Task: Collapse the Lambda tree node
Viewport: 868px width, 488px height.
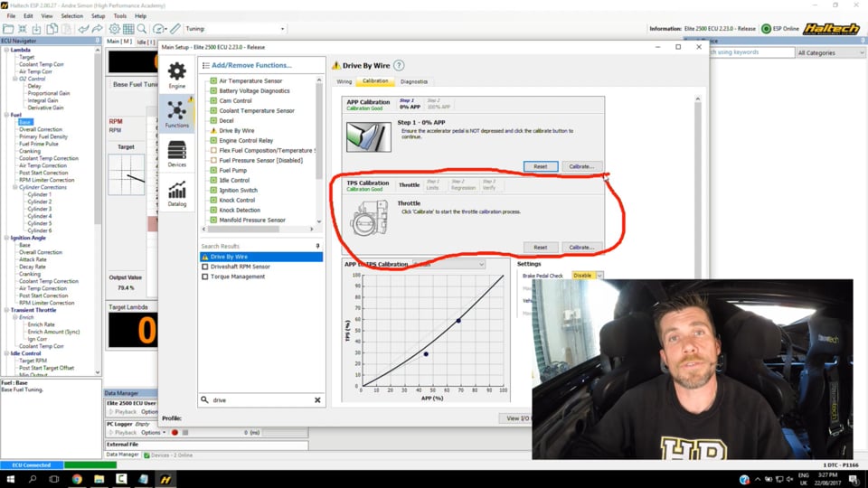Action: coord(6,50)
